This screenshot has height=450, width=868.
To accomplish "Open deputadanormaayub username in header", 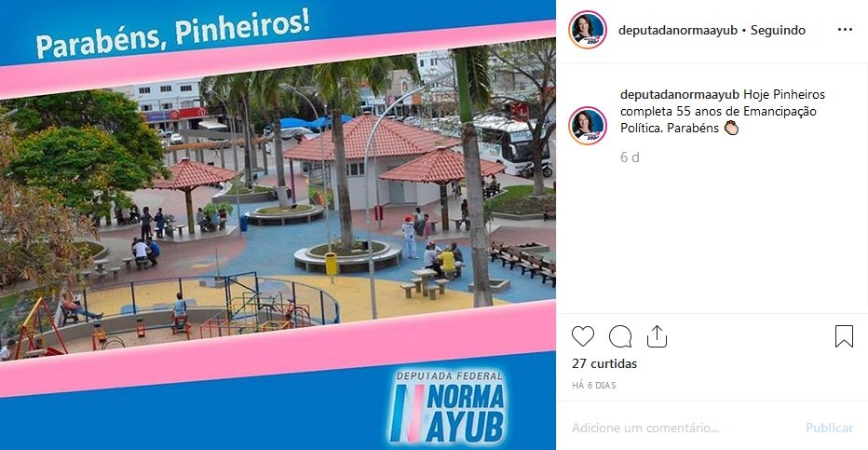I will click(x=678, y=31).
